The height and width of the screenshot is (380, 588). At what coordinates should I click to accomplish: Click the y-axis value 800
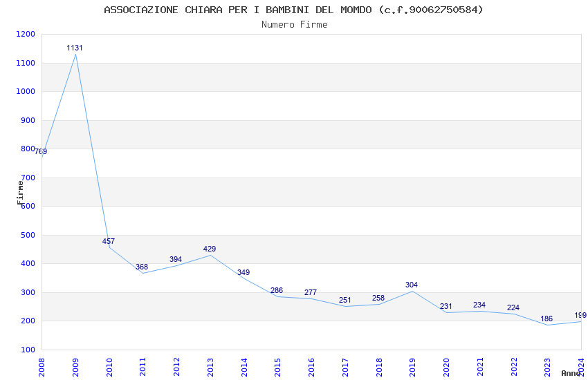[x=28, y=149]
